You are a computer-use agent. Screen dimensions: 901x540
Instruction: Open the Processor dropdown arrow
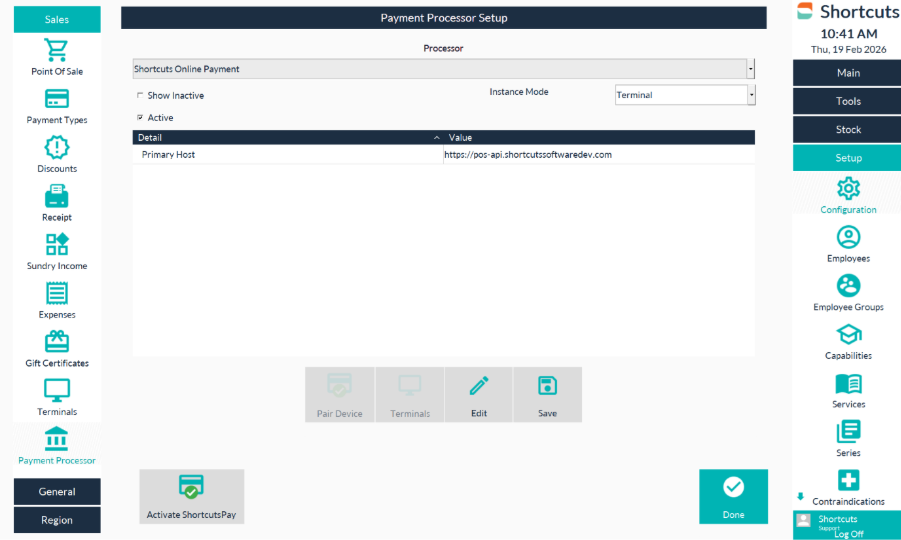[x=750, y=69]
